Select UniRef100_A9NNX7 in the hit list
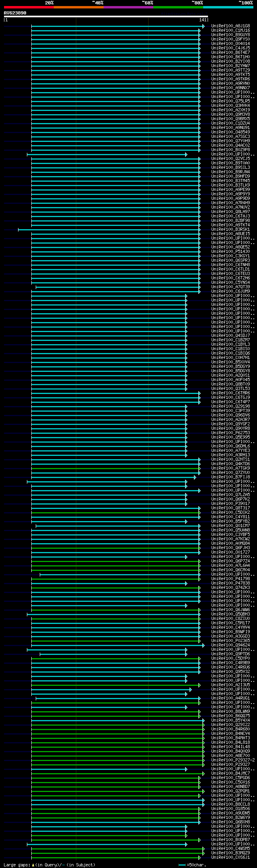This screenshot has height=868, width=257. pyautogui.click(x=230, y=88)
